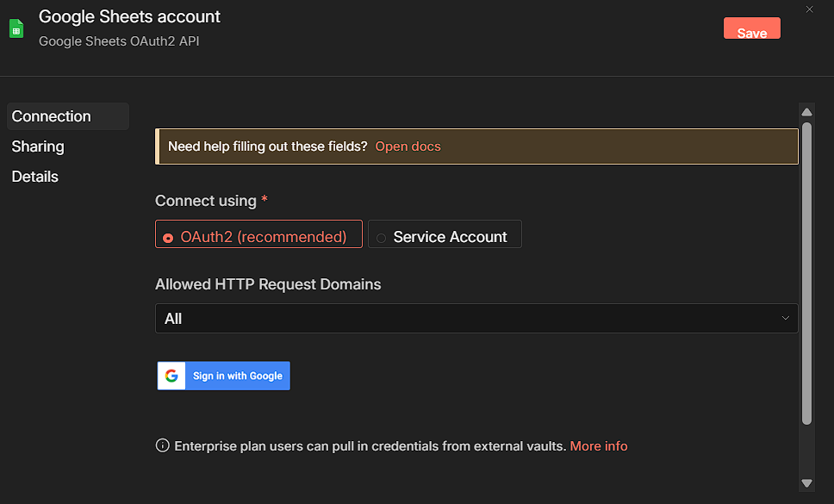Click the dropdown chevron next to All
834x504 pixels.
[786, 319]
